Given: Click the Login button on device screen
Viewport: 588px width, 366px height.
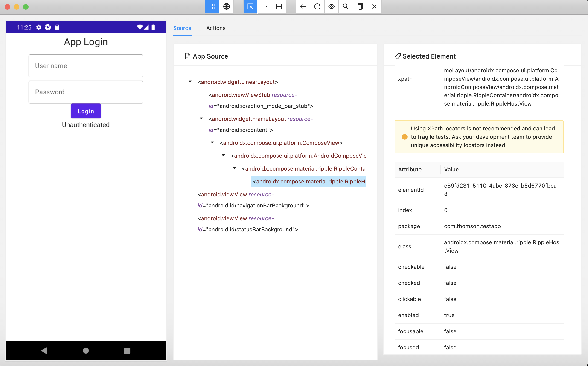Looking at the screenshot, I should pos(85,110).
